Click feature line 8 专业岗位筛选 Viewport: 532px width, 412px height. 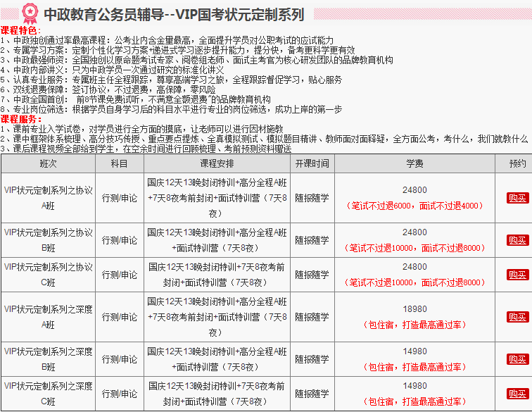[x=171, y=110]
